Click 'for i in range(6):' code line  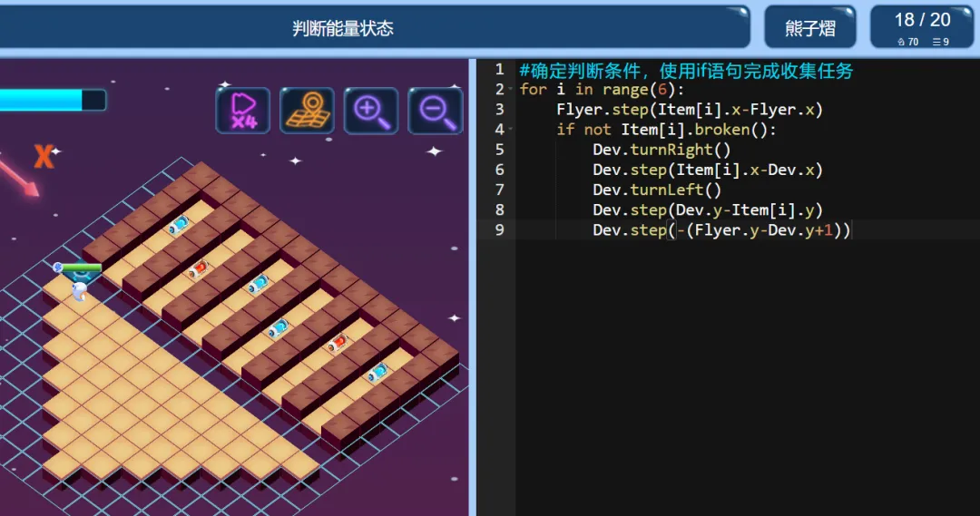[602, 90]
